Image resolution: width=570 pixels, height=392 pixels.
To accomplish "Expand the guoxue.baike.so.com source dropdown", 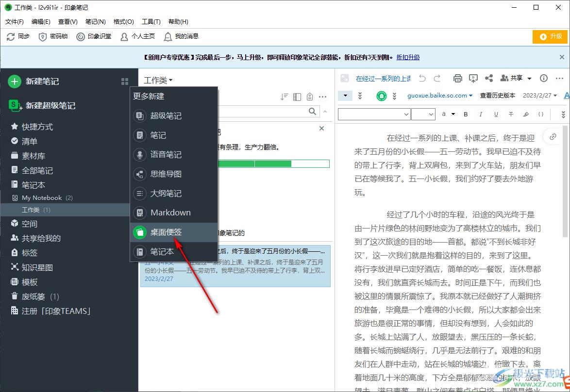I will [x=440, y=96].
